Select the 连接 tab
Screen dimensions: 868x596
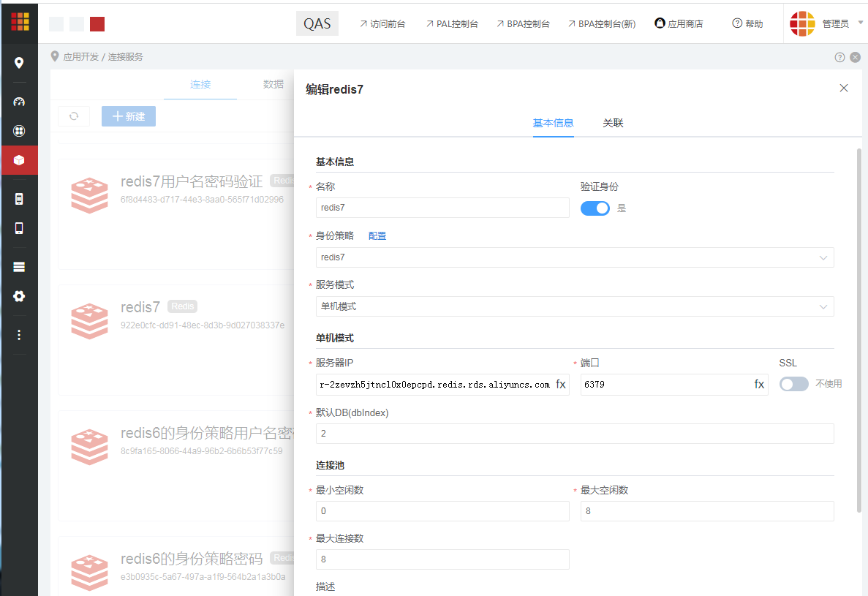click(200, 84)
